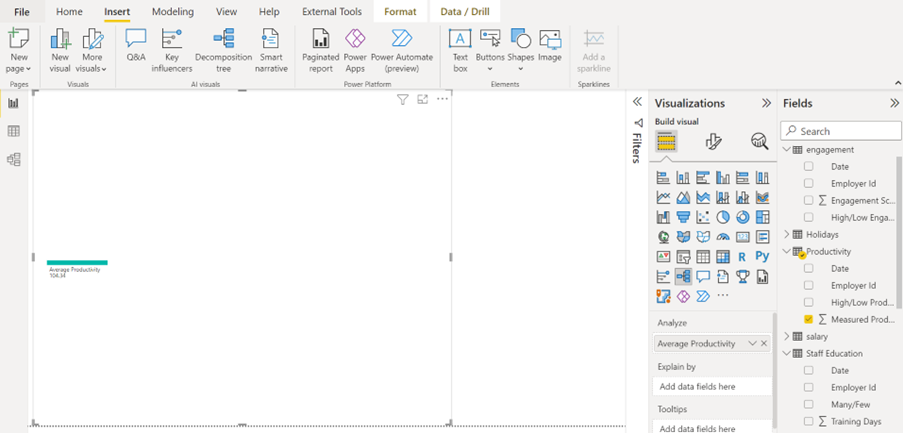Switch to the View ribbon tab
The height and width of the screenshot is (433, 903).
pos(226,12)
